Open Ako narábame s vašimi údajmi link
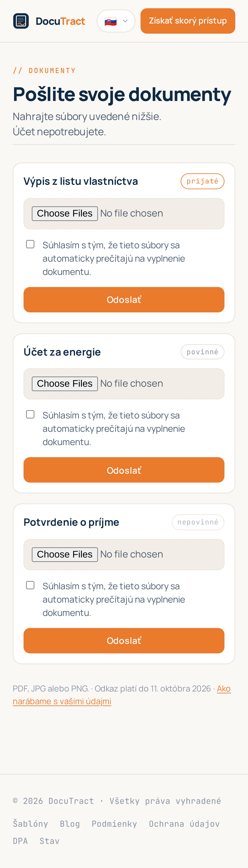Screen dimensions: 248x868 [x=122, y=695]
